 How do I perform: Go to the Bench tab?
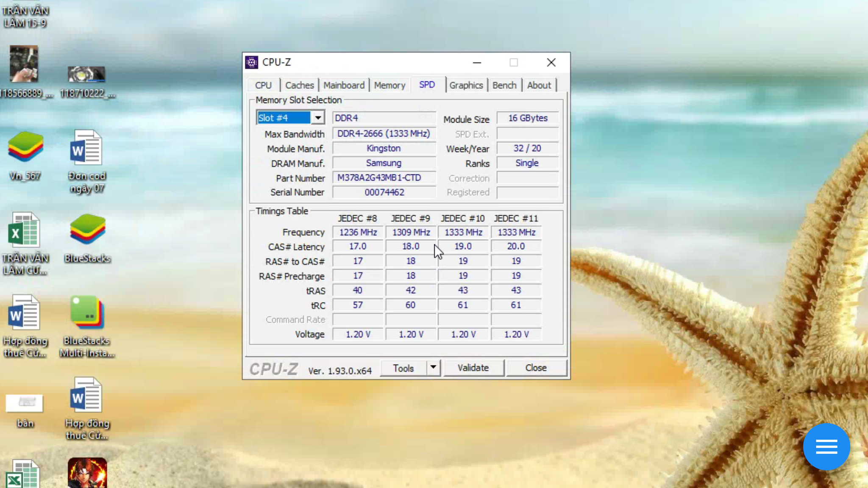coord(504,85)
